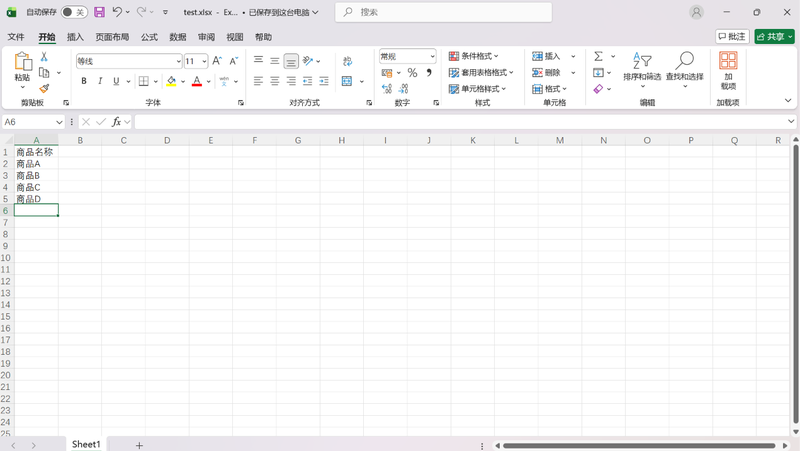The height and width of the screenshot is (451, 800).
Task: Switch to the 数据 Data tab
Action: point(178,37)
